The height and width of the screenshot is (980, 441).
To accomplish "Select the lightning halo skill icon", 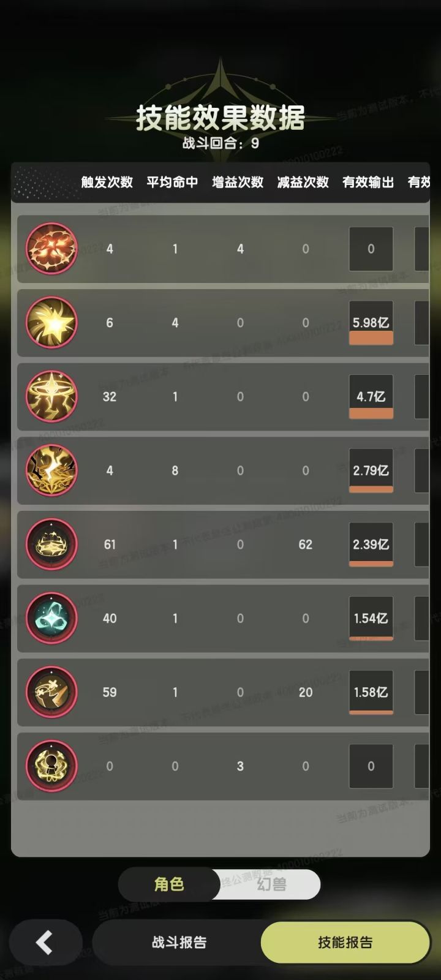I will 51,396.
